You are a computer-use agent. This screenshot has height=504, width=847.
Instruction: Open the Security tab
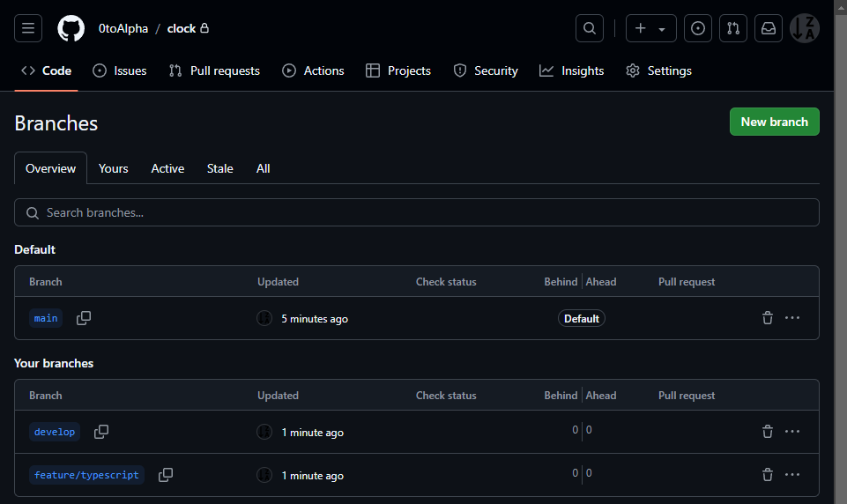pyautogui.click(x=486, y=70)
